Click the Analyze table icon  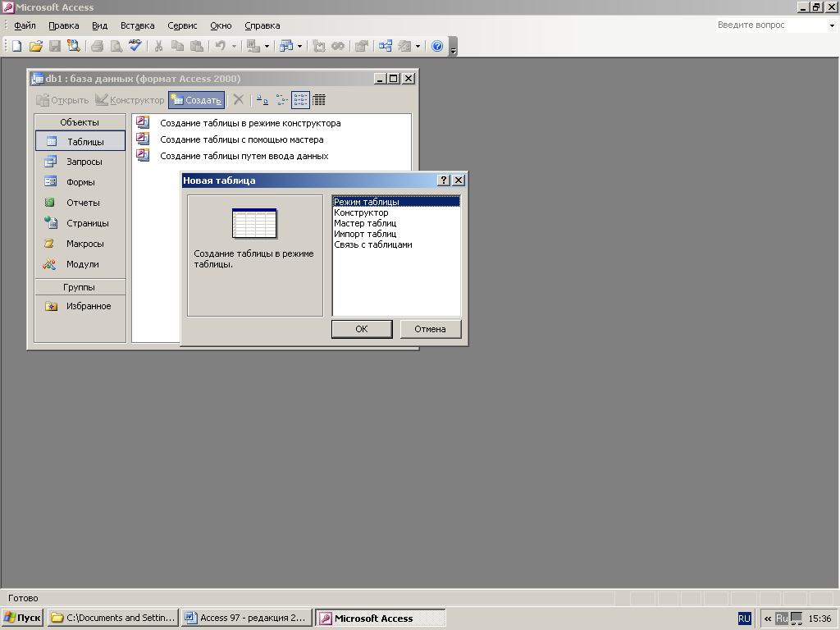286,46
